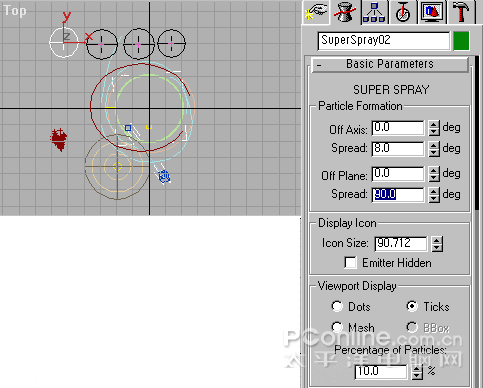Select the BBox viewport display option

pyautogui.click(x=412, y=327)
